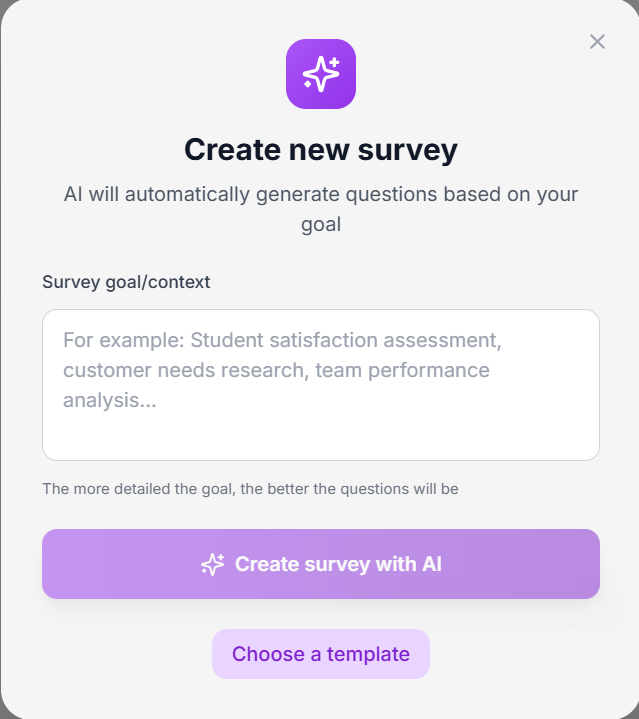639x719 pixels.
Task: Click the purple AI sparkle logo icon
Action: tap(321, 74)
